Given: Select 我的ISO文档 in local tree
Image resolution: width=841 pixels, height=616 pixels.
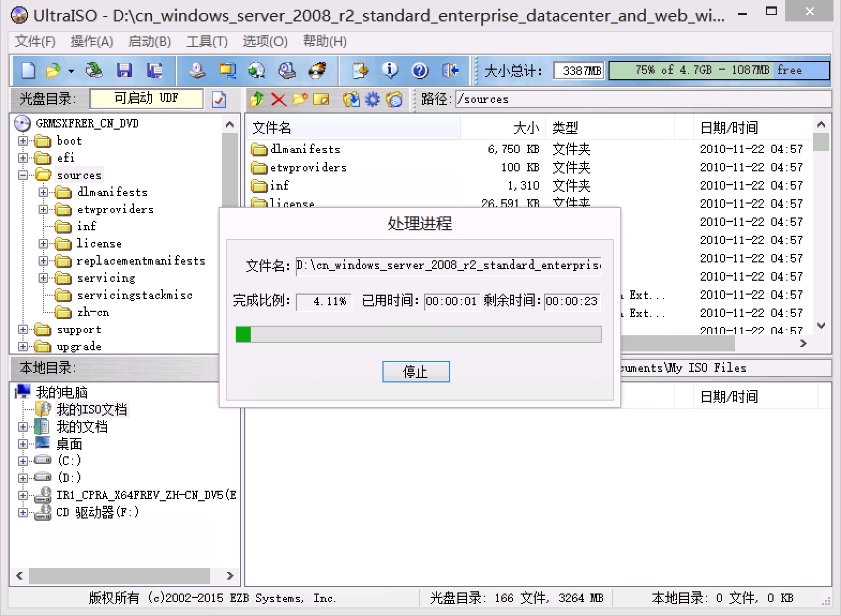Looking at the screenshot, I should [92, 409].
